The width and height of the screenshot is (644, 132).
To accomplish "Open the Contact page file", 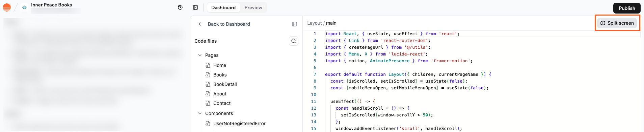I will coord(222,103).
